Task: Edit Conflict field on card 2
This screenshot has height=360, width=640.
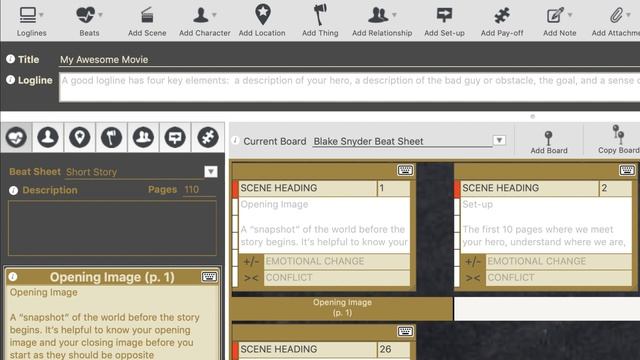Action: 559,278
